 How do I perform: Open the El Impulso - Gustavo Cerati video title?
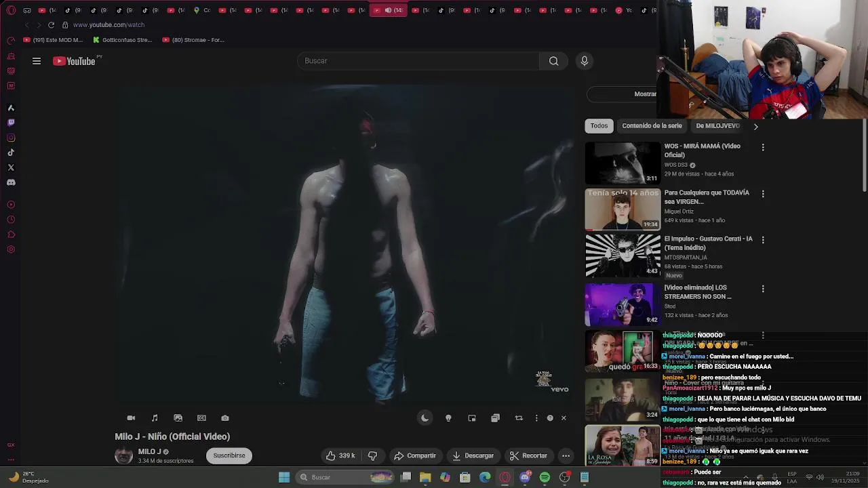pos(709,243)
